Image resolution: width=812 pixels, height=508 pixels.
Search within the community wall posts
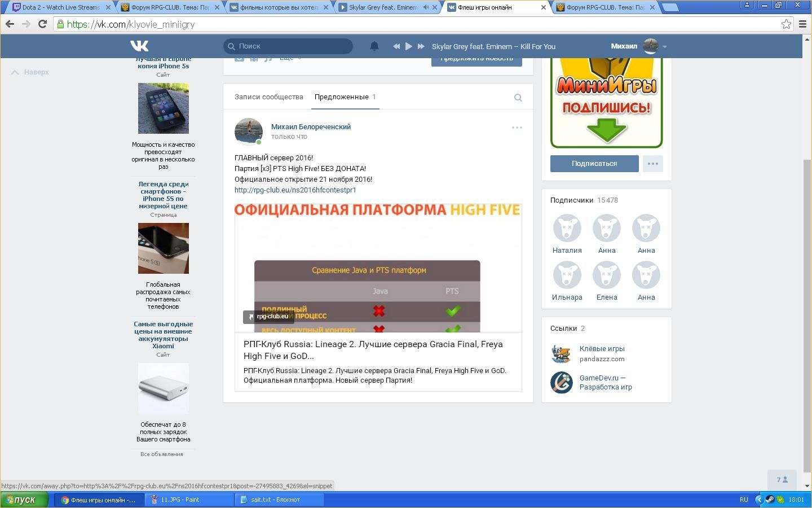coord(518,98)
